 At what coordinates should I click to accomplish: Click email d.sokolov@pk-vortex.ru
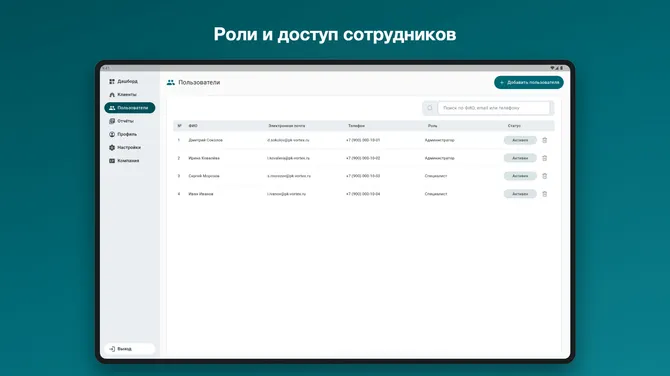[x=288, y=140]
